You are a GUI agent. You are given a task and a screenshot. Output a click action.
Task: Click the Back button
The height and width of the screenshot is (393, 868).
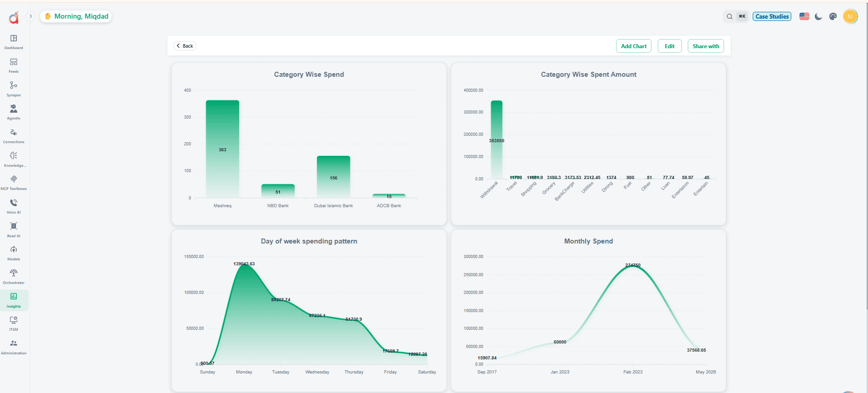(x=185, y=46)
